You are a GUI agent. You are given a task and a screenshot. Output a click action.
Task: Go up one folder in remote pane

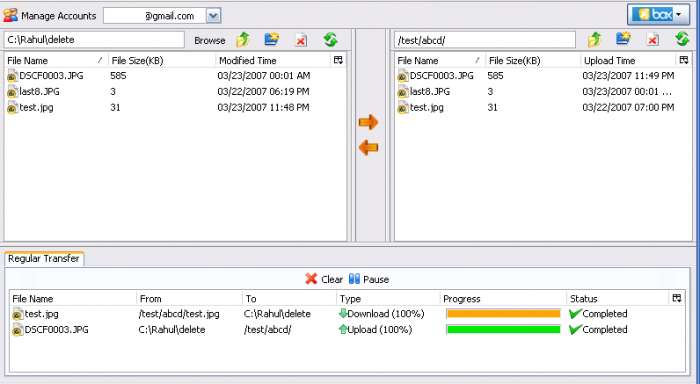tap(595, 40)
